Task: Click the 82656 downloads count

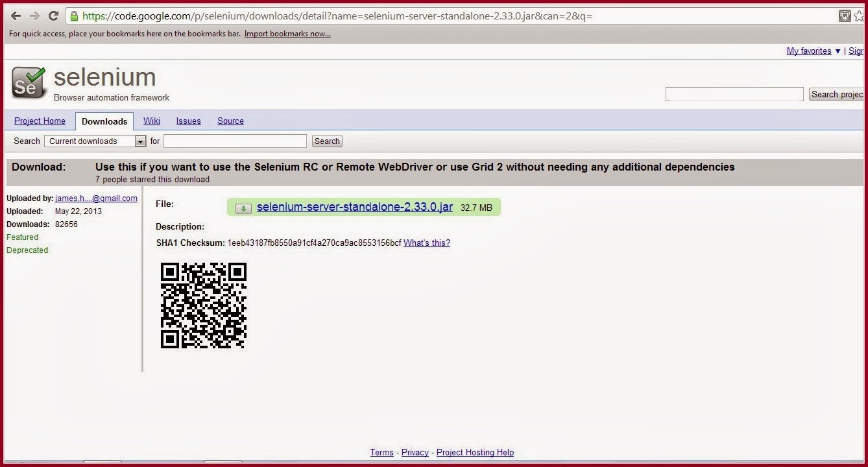Action: point(66,224)
